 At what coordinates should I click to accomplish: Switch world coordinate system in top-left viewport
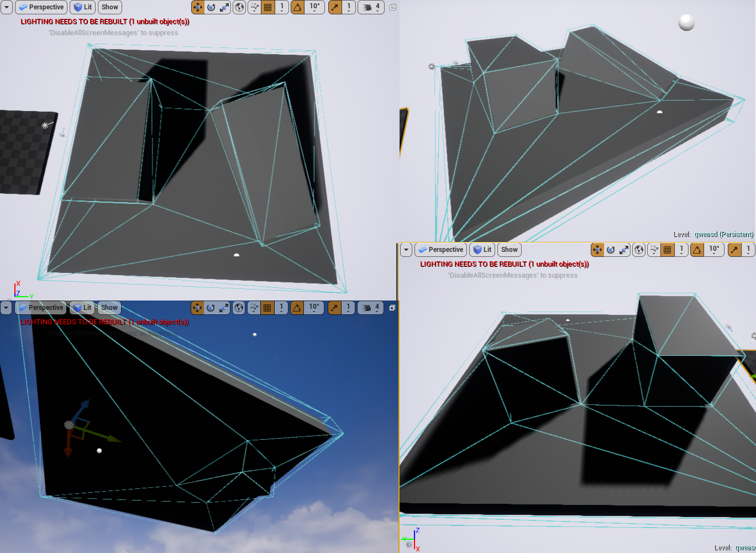pos(239,7)
